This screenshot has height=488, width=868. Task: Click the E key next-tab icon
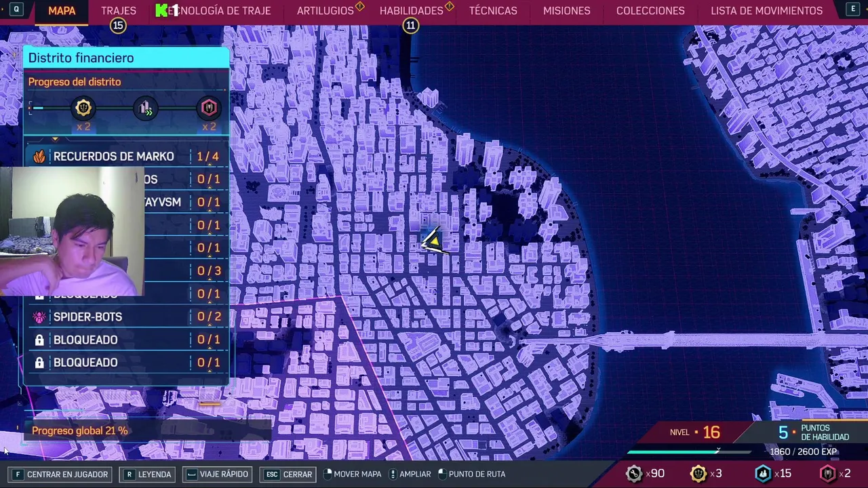click(852, 9)
